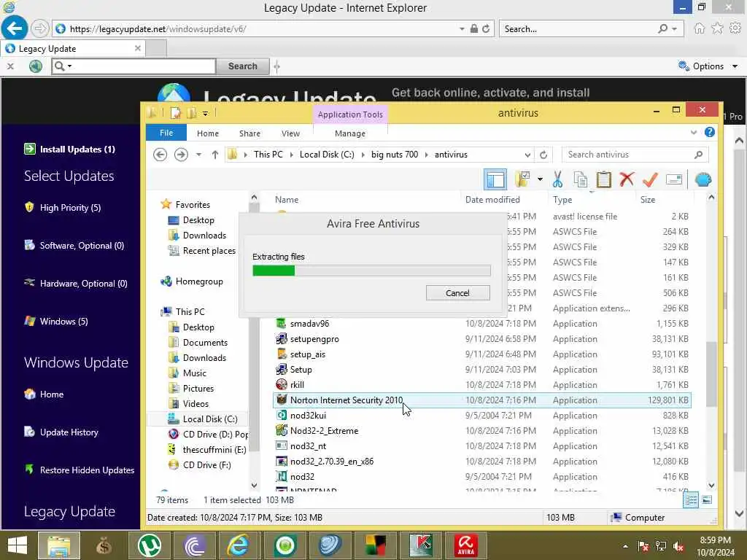Refresh the antivirus folder
The height and width of the screenshot is (560, 747).
(543, 155)
